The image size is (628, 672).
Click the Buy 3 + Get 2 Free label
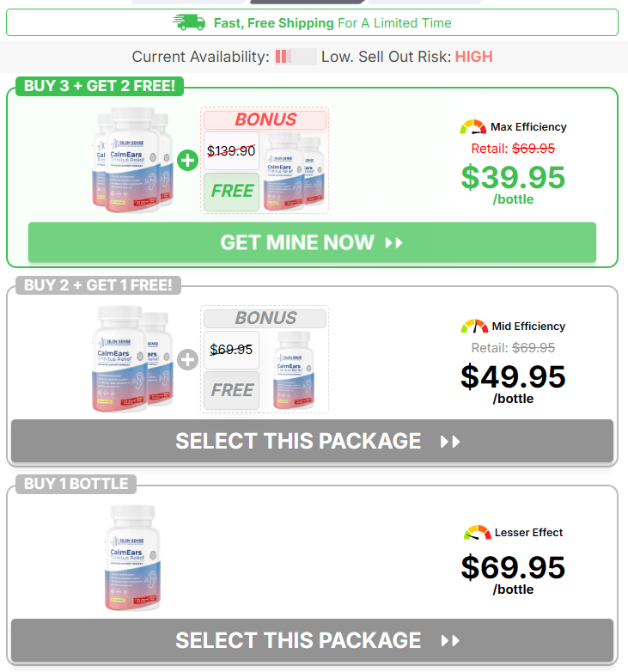tap(100, 86)
